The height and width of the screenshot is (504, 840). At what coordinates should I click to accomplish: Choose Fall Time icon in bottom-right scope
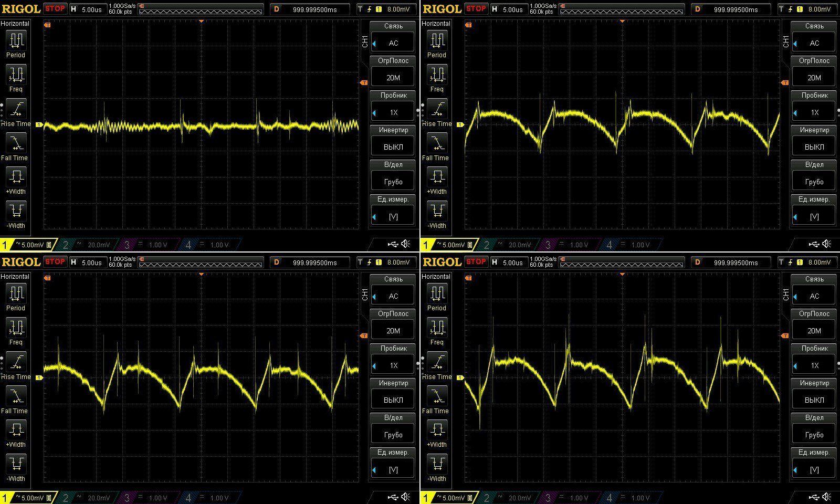(437, 396)
